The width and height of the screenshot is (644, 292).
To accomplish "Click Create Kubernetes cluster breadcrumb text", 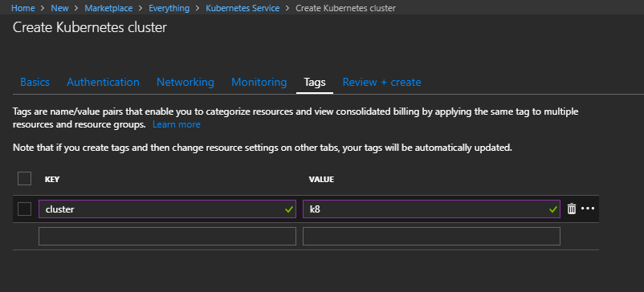I will point(346,8).
